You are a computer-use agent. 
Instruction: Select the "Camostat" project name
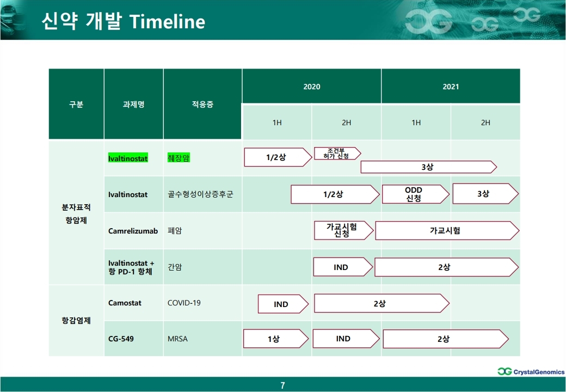pos(125,303)
